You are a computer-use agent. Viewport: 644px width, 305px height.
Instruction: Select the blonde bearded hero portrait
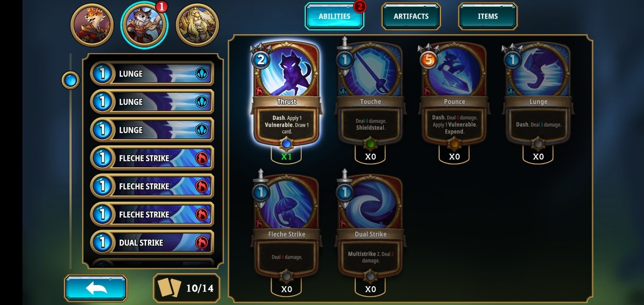point(197,25)
